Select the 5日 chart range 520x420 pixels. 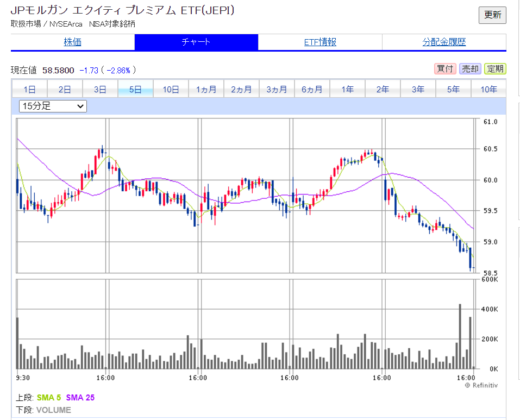(x=135, y=89)
